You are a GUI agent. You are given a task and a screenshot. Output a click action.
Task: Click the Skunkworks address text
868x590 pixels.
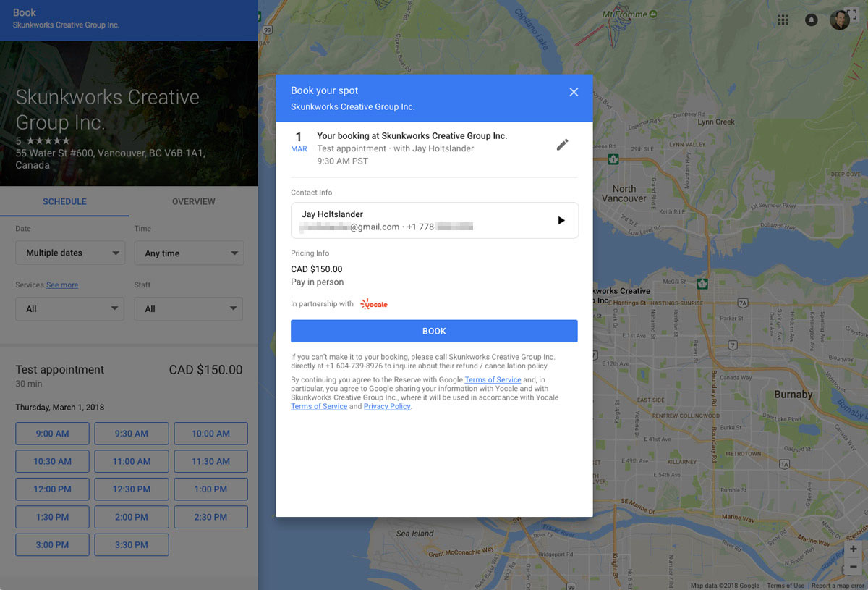click(x=110, y=159)
